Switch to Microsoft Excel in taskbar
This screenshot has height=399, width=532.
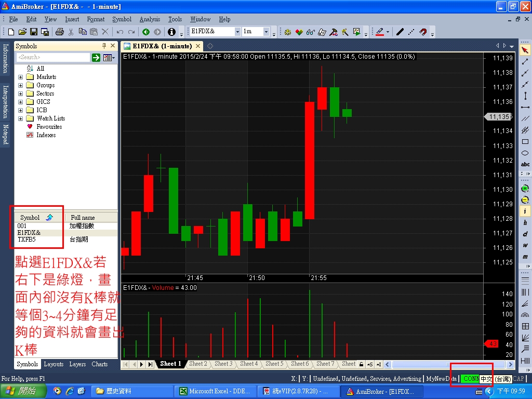[216, 391]
